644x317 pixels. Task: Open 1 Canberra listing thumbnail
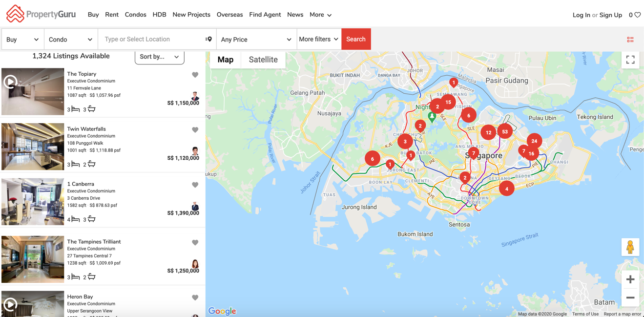click(33, 202)
